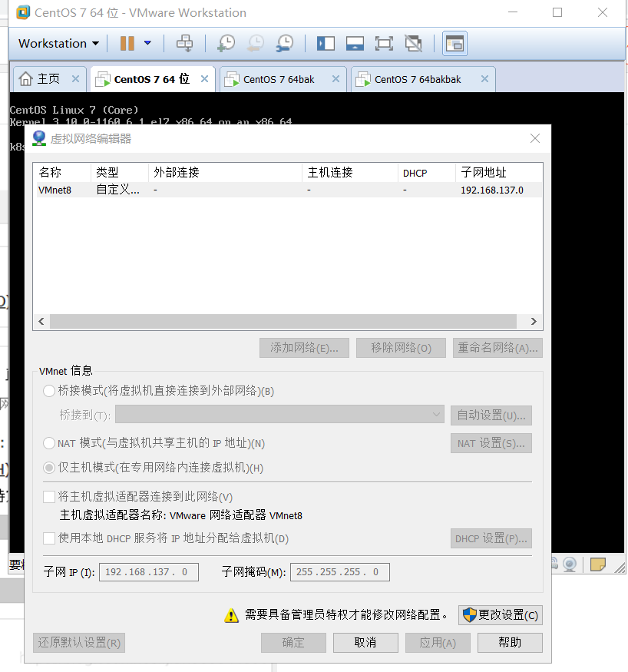The width and height of the screenshot is (628, 672).
Task: Click the 移除网络(O) button
Action: [x=401, y=348]
